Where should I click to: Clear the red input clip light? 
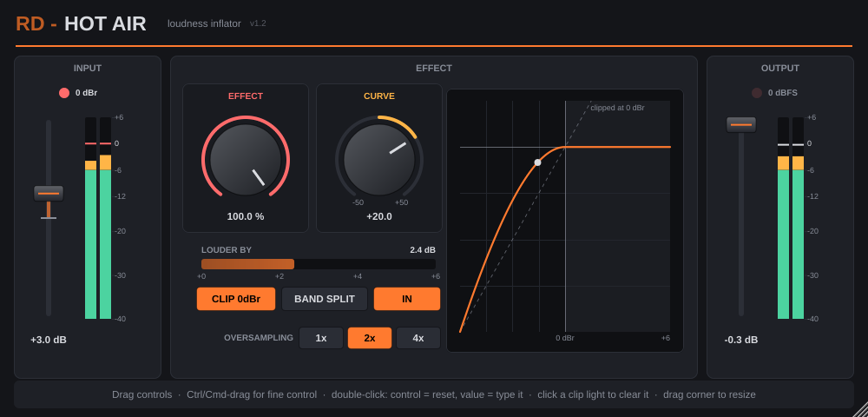(x=64, y=93)
